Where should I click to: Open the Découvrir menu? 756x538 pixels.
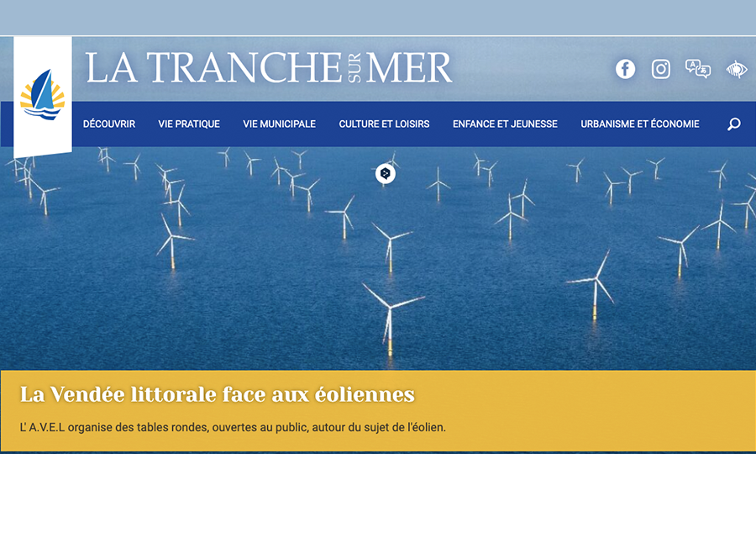click(109, 124)
